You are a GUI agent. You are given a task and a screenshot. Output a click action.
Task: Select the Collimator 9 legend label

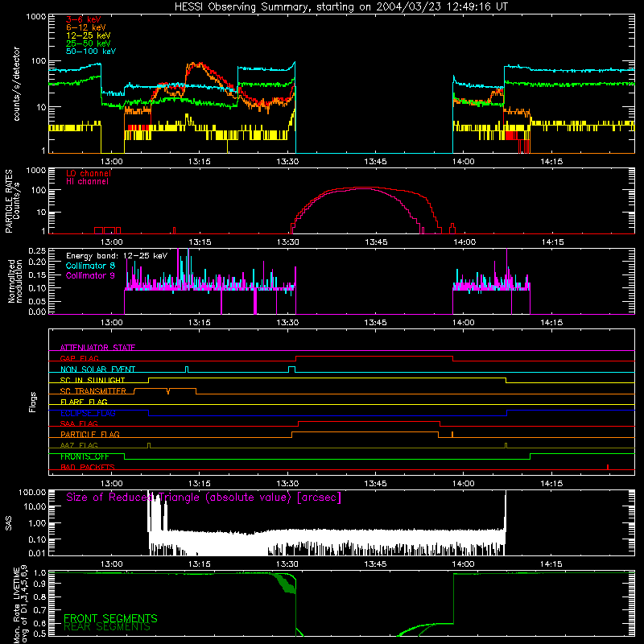pyautogui.click(x=90, y=275)
